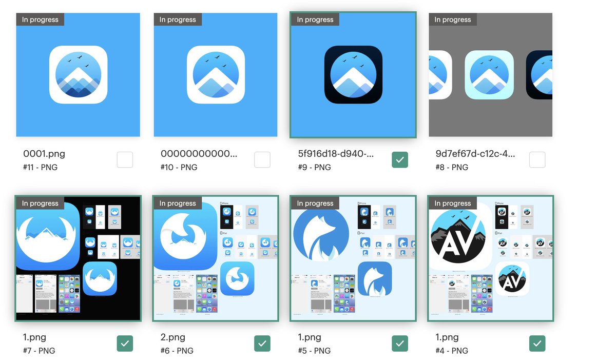Open the 2.png thumbnail, entry #6
The width and height of the screenshot is (616, 364).
coord(216,258)
